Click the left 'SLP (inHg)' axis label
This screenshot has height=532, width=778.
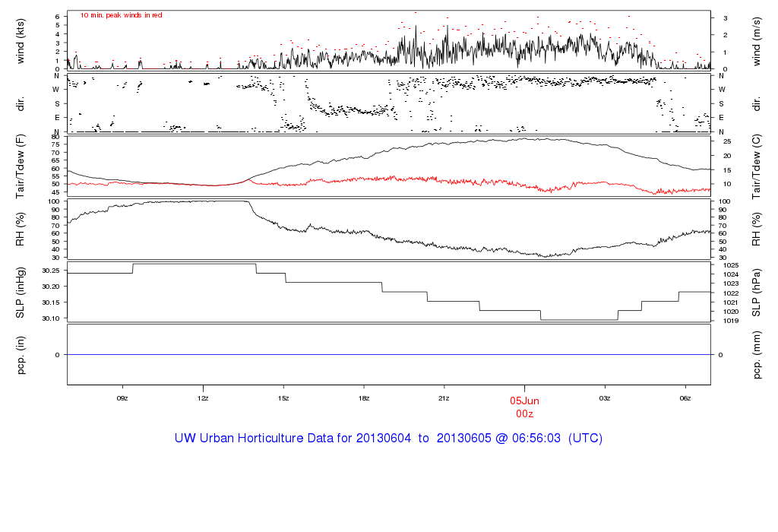[x=20, y=293]
